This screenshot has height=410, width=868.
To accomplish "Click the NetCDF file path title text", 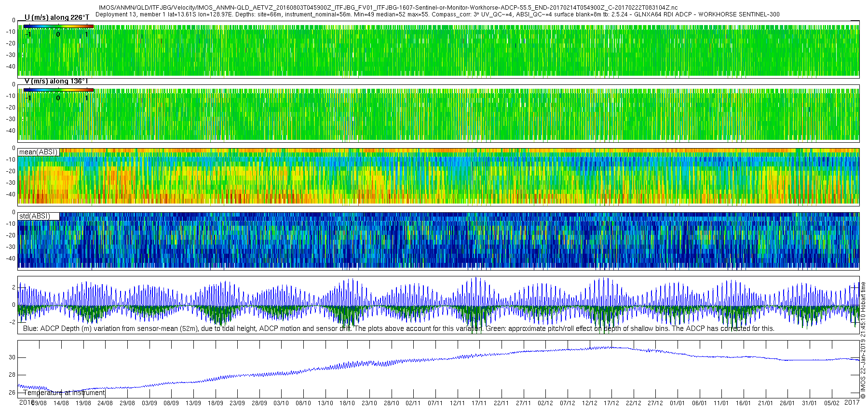I will pos(388,8).
